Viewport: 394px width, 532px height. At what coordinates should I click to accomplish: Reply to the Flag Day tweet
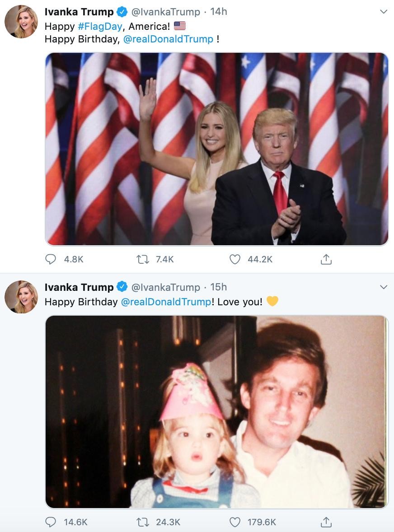[51, 259]
